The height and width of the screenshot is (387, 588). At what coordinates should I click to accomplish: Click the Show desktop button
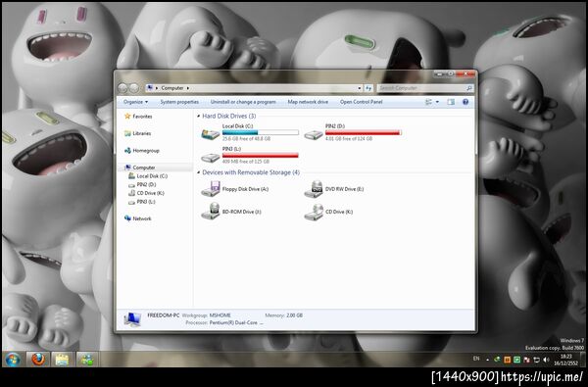(x=583, y=360)
